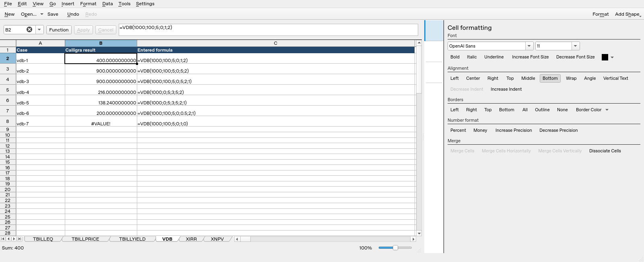This screenshot has width=644, height=262.
Task: Go to previous sheet tab arrow
Action: [8, 239]
